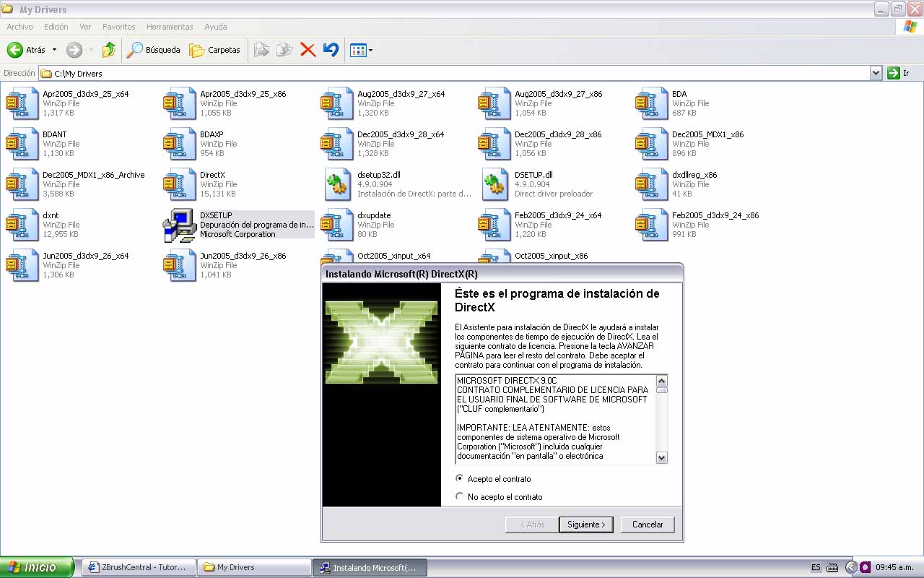Go up one folder level icon
Screen dimensions: 924x578
click(109, 50)
